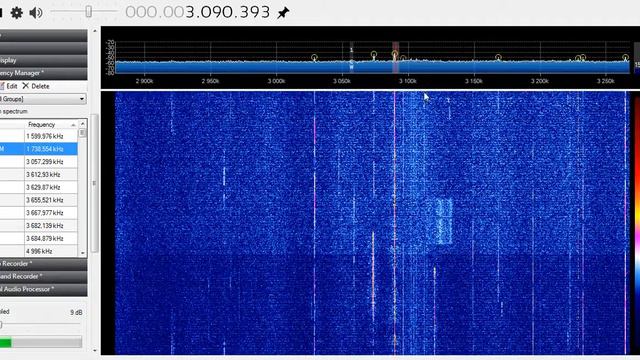The width and height of the screenshot is (640, 360).
Task: Collapse the Frequency Manager panel header
Action: (43, 73)
